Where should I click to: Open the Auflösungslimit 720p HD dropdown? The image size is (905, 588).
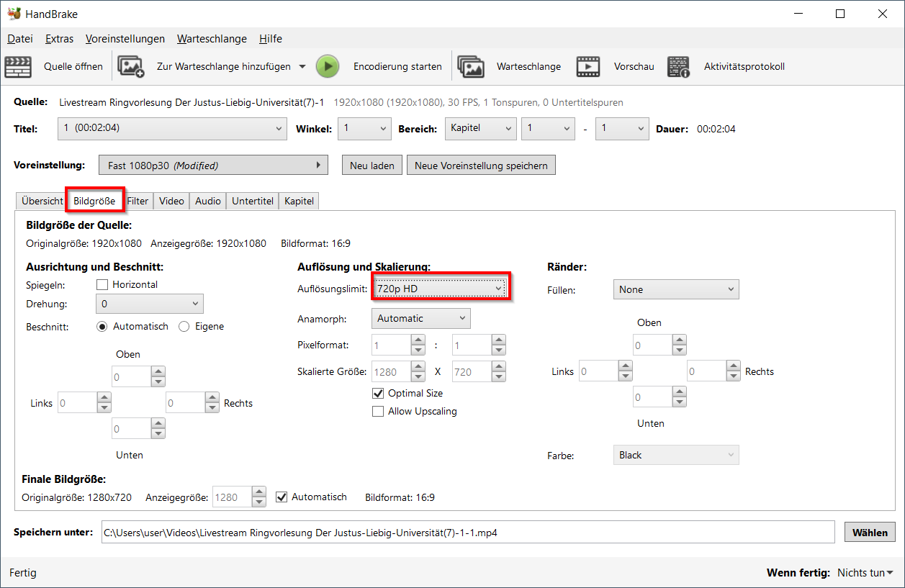click(440, 289)
